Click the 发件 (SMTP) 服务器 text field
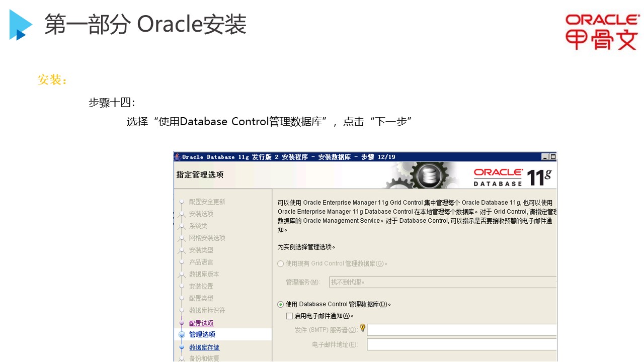Screen dimensions: 644x362 [462, 330]
